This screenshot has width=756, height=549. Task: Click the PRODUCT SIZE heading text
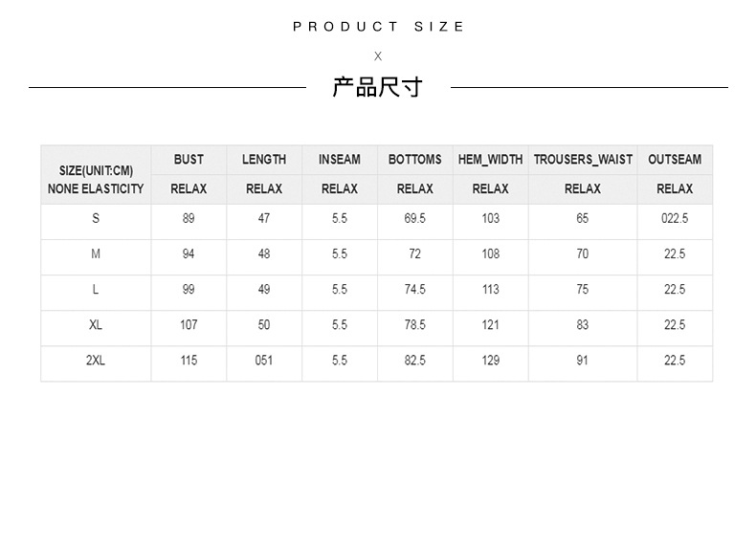click(x=379, y=27)
